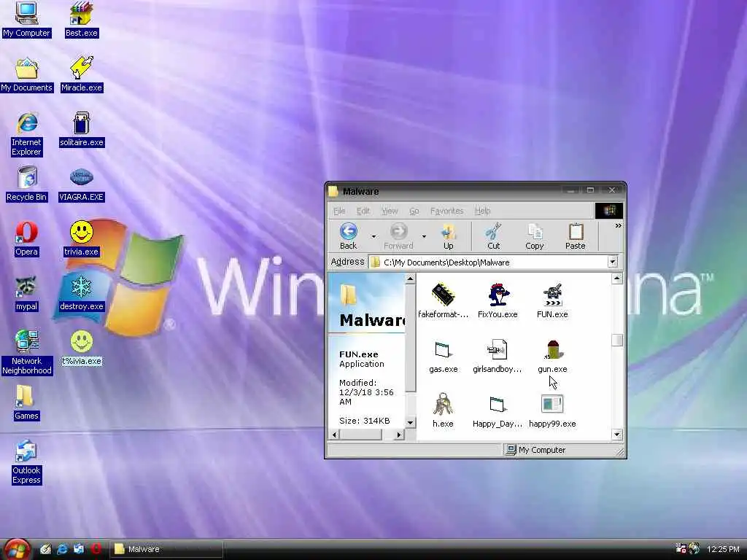This screenshot has width=747, height=560.
Task: Click the Cut toolbar button
Action: tap(494, 236)
